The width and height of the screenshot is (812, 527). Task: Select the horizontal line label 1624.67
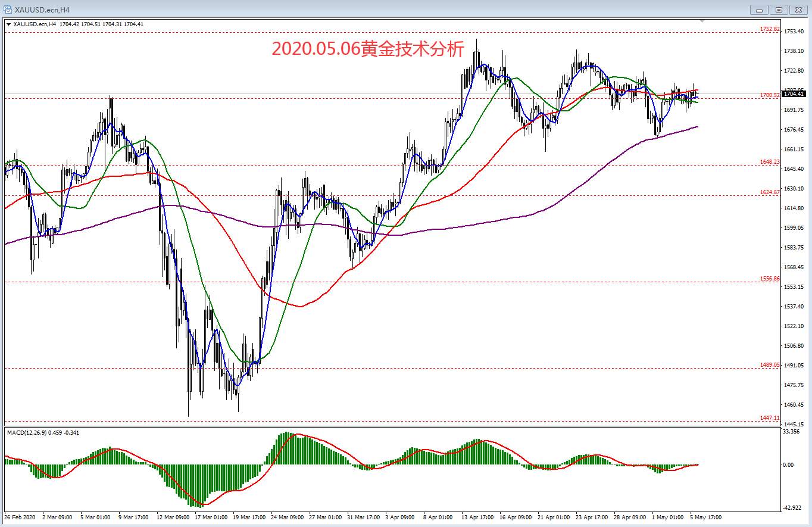(770, 192)
